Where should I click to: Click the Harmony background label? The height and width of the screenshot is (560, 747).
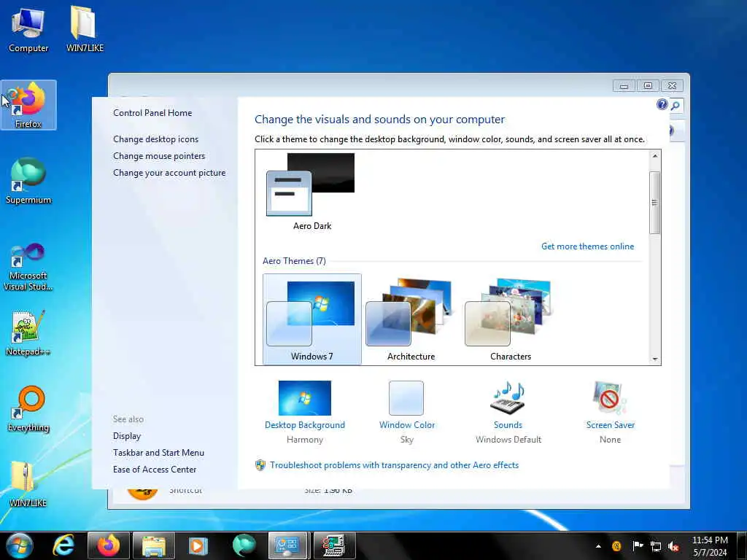(x=305, y=440)
